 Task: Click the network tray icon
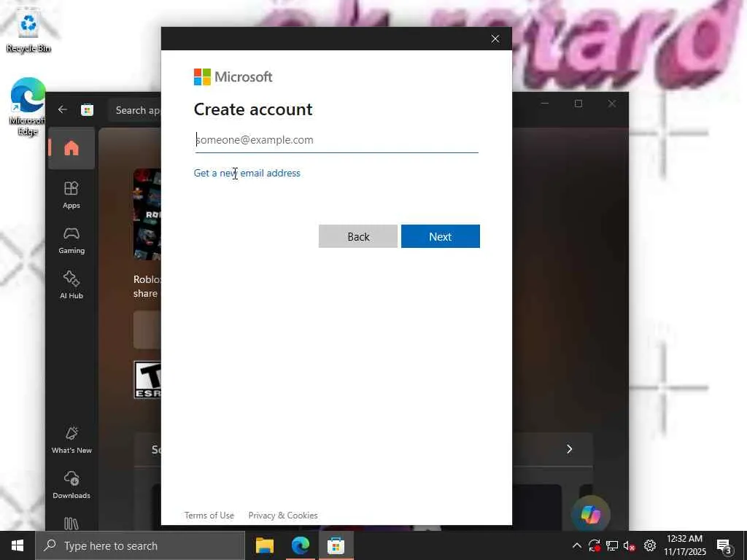612,545
